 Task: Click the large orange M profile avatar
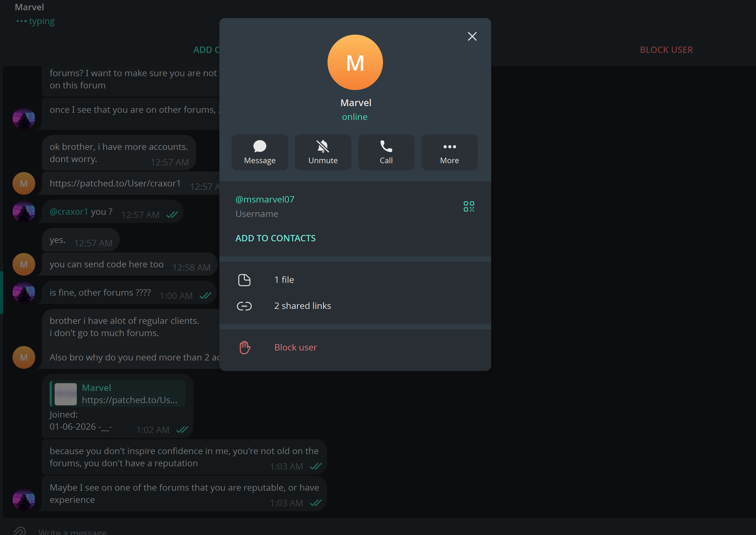tap(355, 62)
